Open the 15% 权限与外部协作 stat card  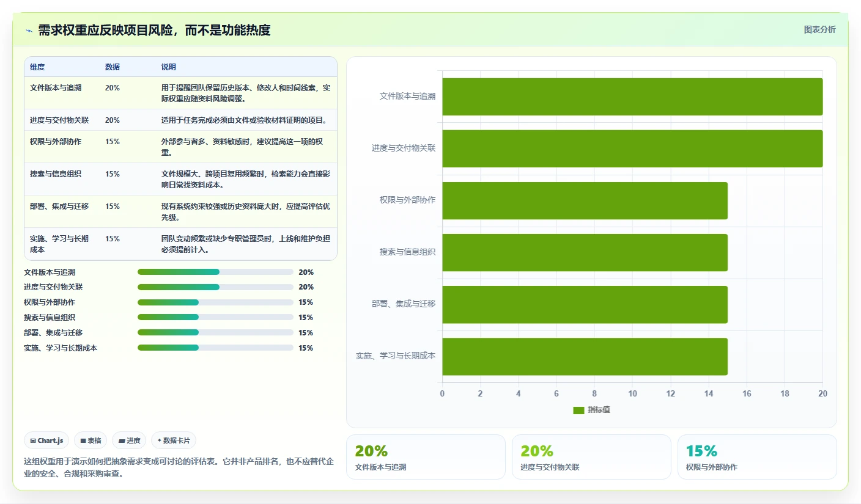coord(757,457)
